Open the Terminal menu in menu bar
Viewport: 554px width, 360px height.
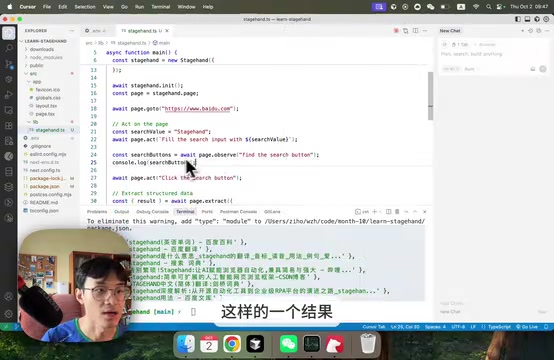[160, 7]
